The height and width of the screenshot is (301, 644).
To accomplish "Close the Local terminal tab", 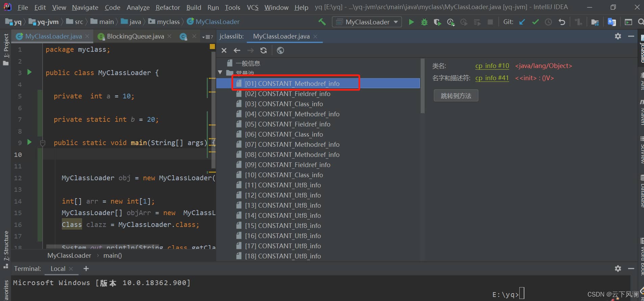I will [x=71, y=269].
